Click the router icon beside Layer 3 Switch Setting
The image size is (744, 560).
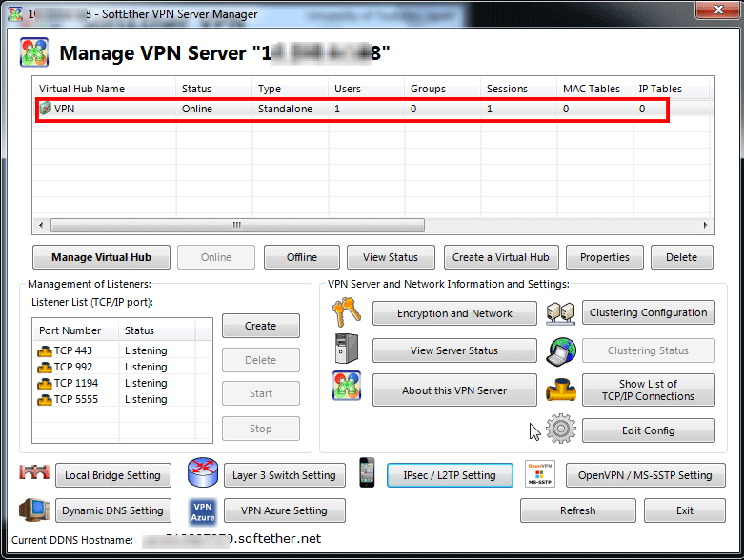point(202,474)
